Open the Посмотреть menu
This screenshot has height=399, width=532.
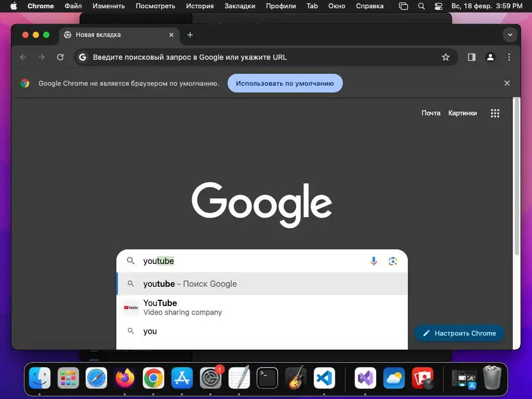point(155,6)
